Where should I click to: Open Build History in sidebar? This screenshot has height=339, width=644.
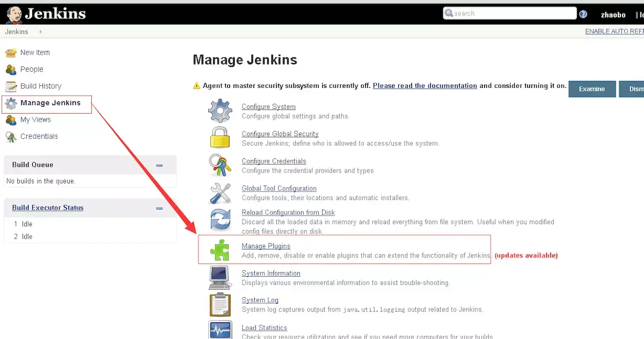pyautogui.click(x=41, y=86)
